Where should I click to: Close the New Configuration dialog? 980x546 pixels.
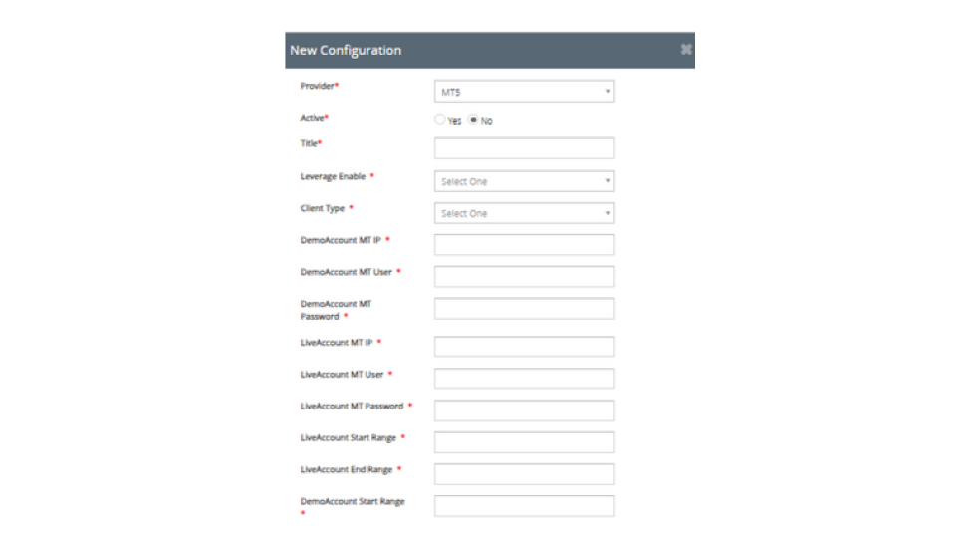[x=686, y=49]
